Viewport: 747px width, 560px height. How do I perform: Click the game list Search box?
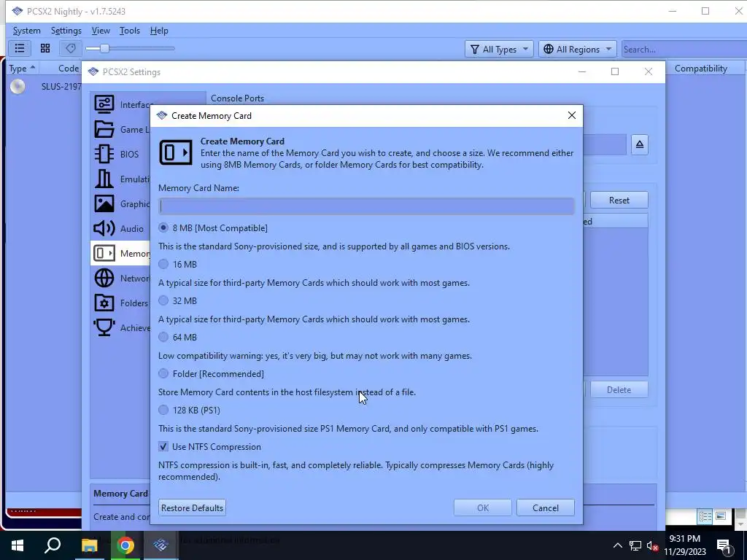[684, 49]
